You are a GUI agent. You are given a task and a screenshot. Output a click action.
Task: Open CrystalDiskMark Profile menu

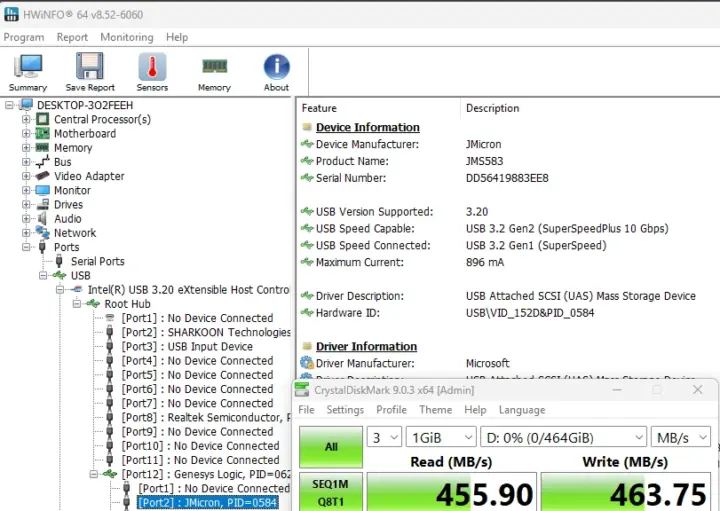point(391,410)
